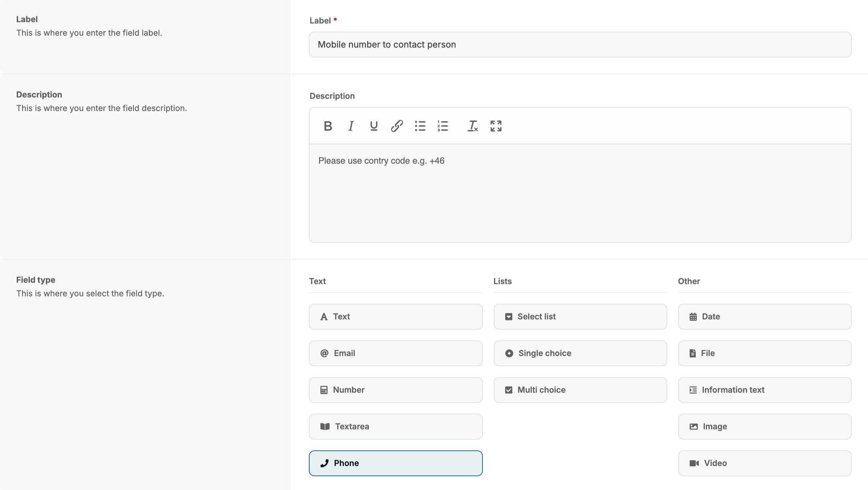
Task: Apply italic formatting in description toolbar
Action: tap(351, 126)
